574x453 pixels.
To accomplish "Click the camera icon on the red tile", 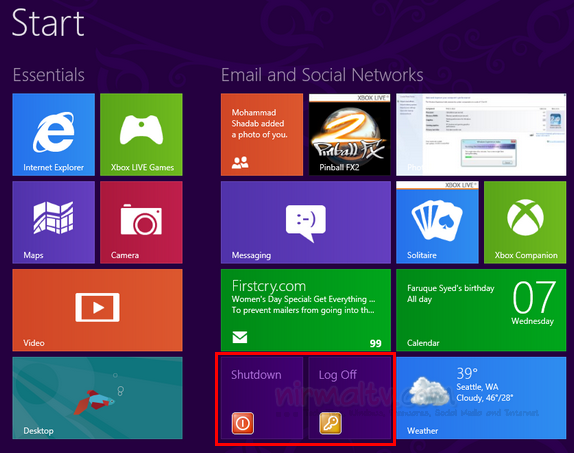I will click(x=141, y=219).
